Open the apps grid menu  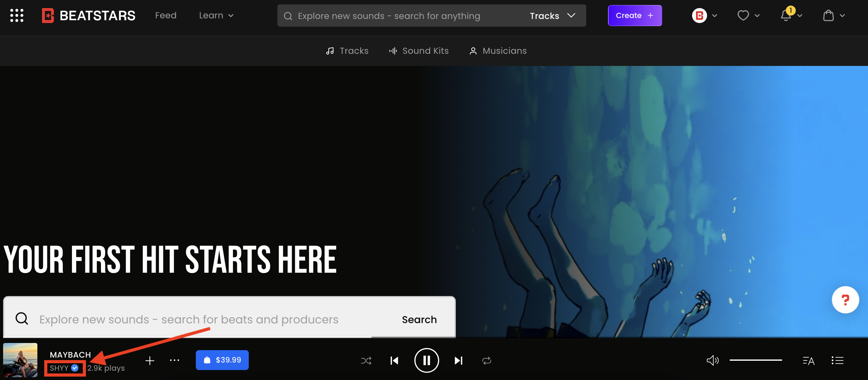tap(16, 15)
